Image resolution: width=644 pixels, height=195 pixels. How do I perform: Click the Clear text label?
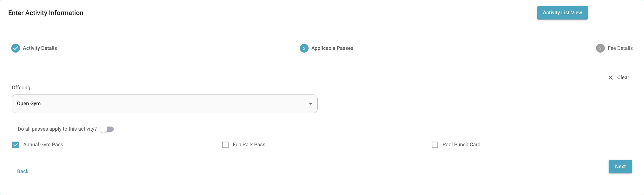(x=623, y=78)
